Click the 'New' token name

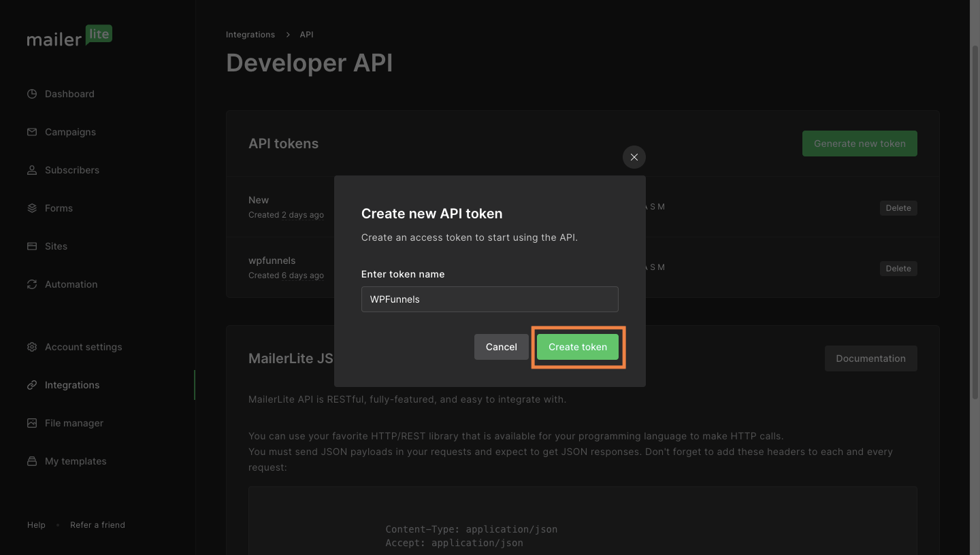coord(259,200)
